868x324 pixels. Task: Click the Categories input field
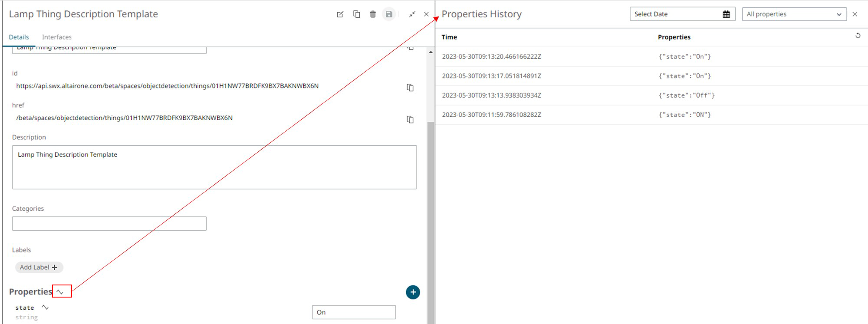pyautogui.click(x=109, y=223)
